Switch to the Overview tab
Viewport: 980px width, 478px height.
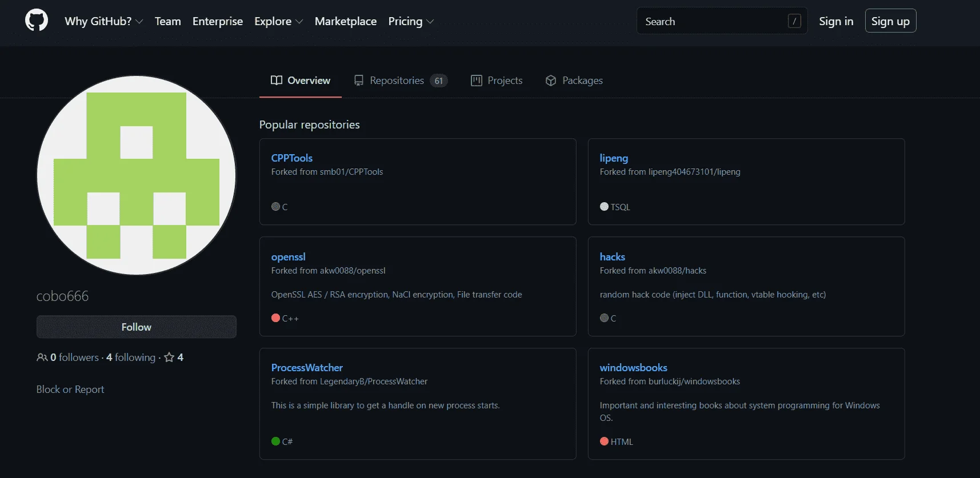(301, 81)
